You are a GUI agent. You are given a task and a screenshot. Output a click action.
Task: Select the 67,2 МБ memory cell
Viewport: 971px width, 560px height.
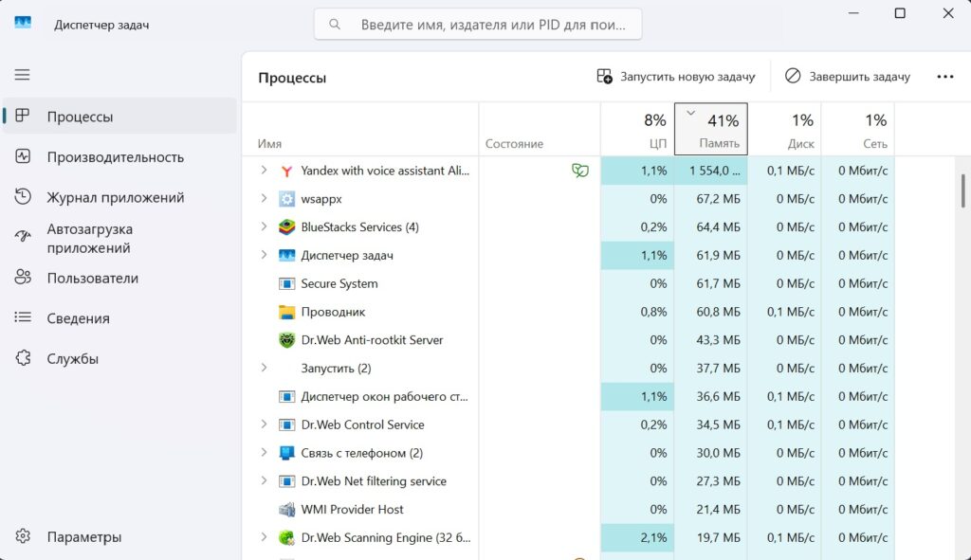tap(711, 199)
